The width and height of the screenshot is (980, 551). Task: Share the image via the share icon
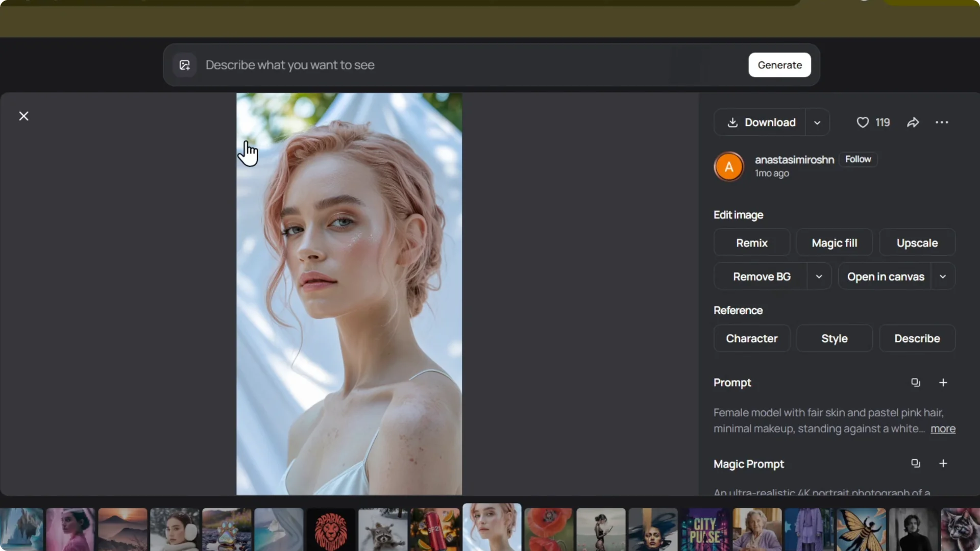click(913, 122)
